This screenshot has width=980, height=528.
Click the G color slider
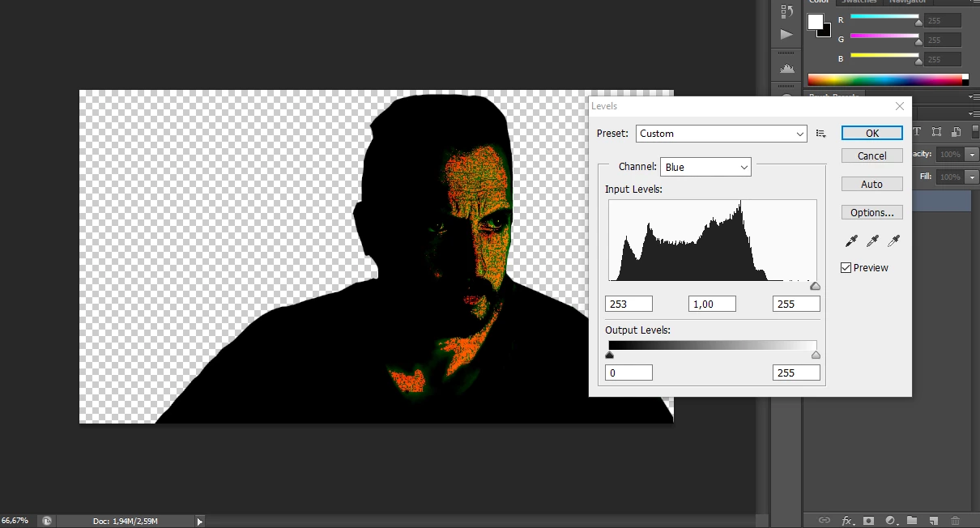[x=884, y=36]
